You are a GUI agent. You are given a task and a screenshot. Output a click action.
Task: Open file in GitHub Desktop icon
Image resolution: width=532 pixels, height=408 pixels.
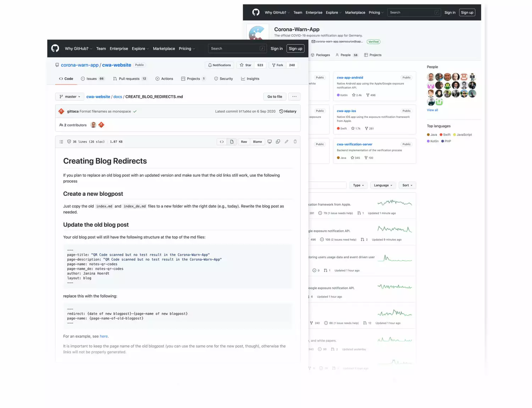[x=270, y=142]
